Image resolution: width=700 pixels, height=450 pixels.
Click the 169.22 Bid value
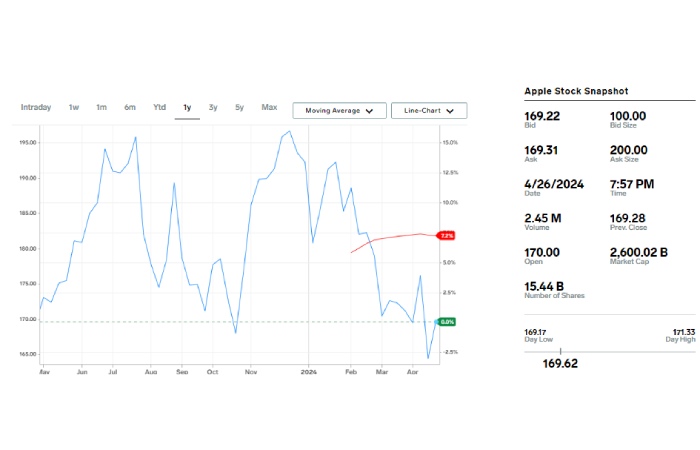pos(542,116)
